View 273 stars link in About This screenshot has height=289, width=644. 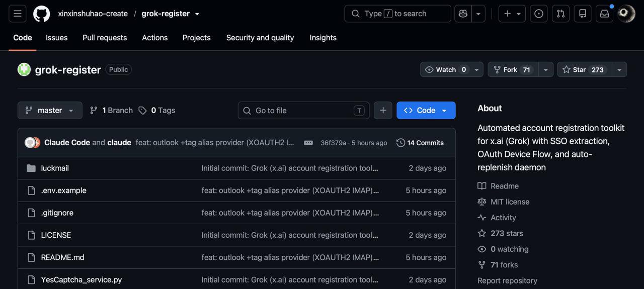501,233
